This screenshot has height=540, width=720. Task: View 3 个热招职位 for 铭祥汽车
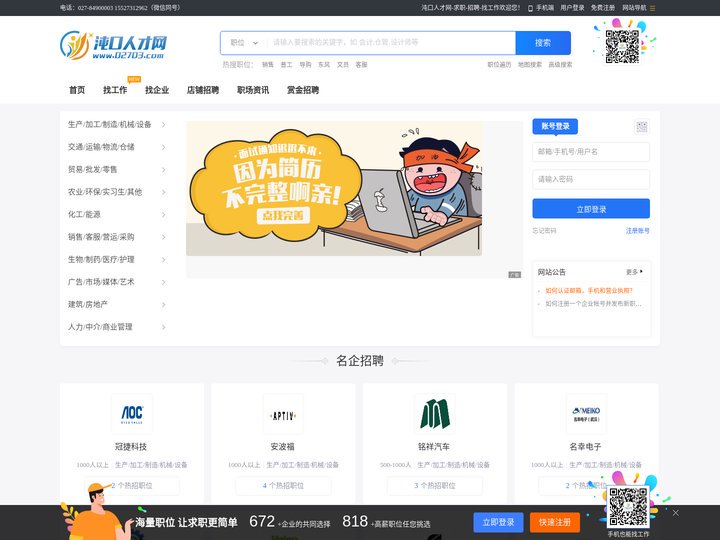[x=434, y=485]
